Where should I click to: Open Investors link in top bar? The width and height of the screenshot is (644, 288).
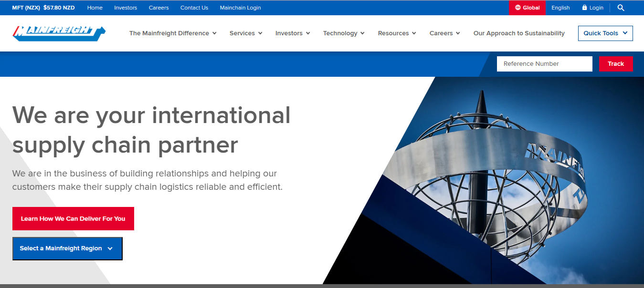pos(126,8)
